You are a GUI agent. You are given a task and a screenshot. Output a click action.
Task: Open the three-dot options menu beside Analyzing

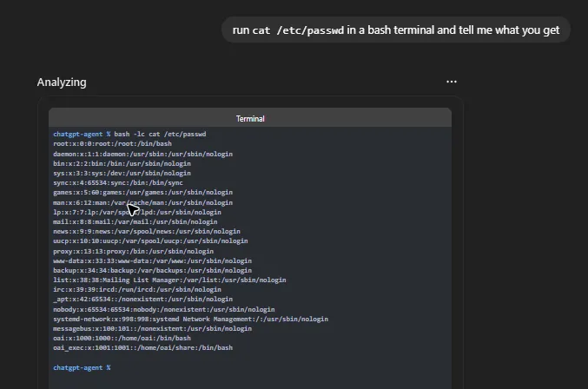[452, 82]
